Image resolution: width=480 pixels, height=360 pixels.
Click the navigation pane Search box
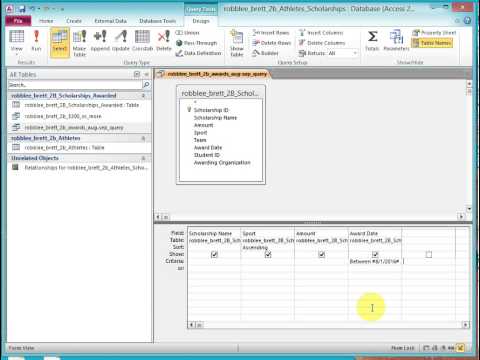pyautogui.click(x=75, y=85)
